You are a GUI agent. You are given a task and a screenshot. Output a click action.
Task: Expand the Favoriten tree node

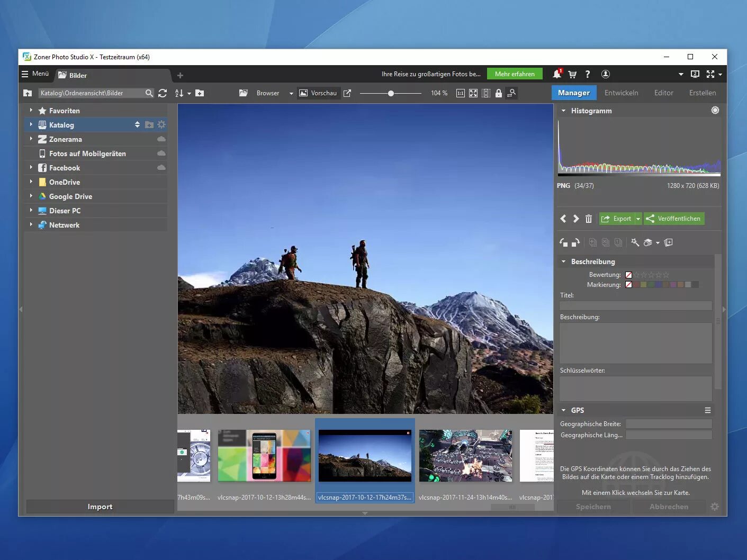[31, 111]
